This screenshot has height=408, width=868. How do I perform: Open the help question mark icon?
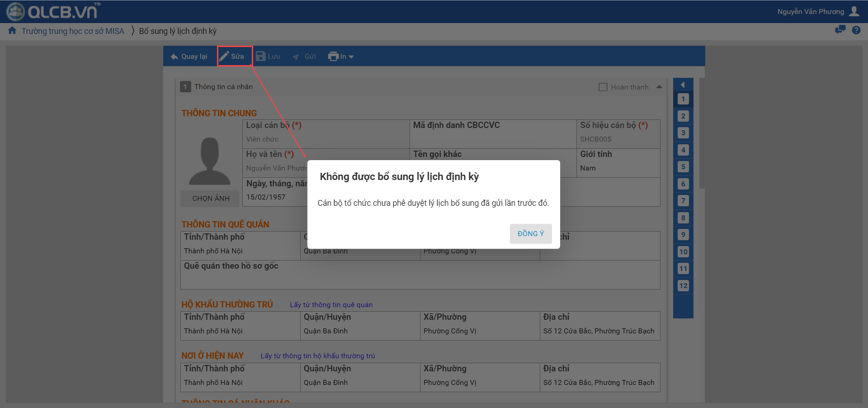856,30
